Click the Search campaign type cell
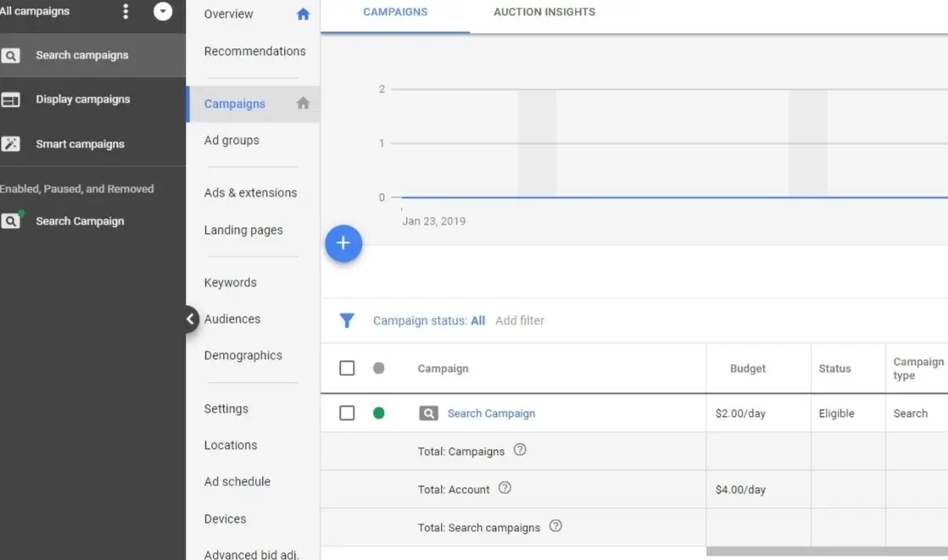 click(910, 413)
